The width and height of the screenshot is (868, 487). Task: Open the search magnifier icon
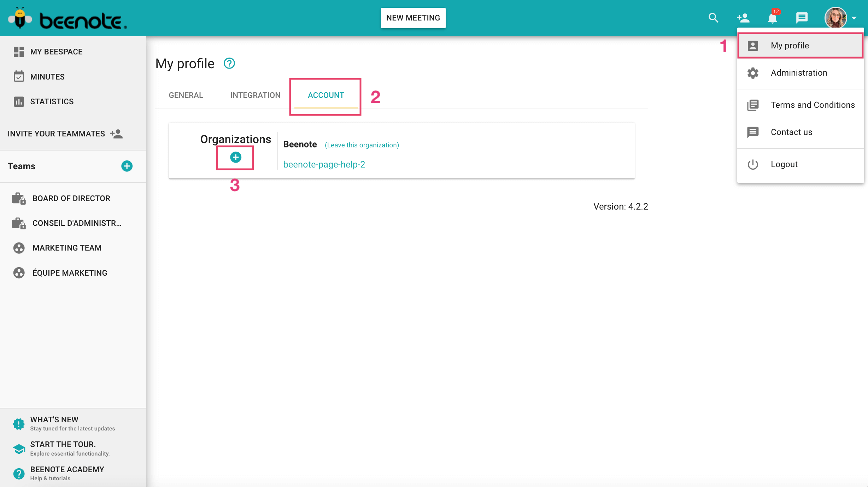coord(714,18)
